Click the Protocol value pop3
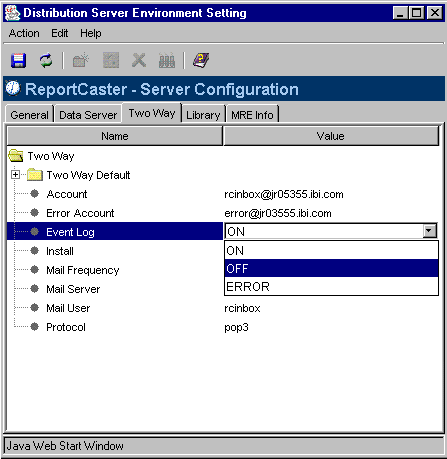The height and width of the screenshot is (459, 447). coord(236,327)
